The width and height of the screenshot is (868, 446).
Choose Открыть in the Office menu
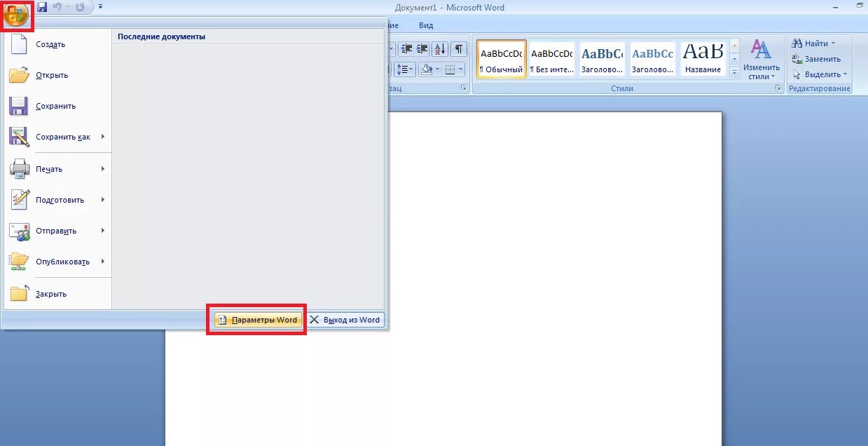point(57,75)
